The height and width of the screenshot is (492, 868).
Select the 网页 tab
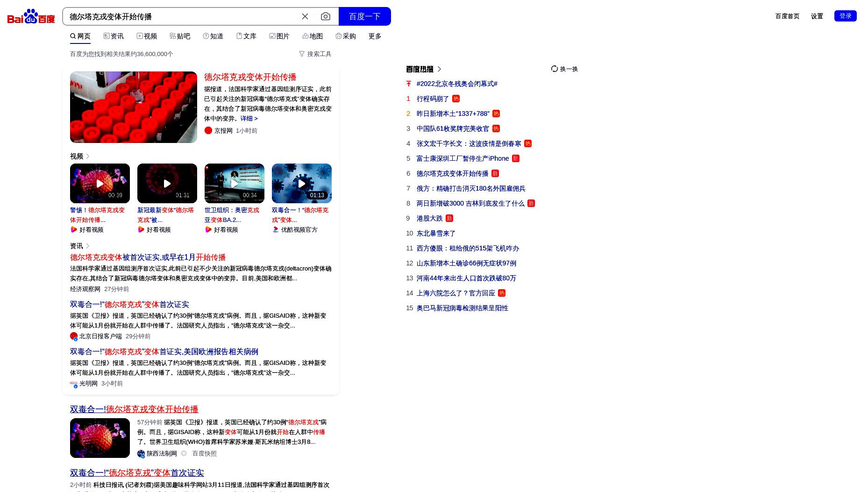pyautogui.click(x=80, y=36)
